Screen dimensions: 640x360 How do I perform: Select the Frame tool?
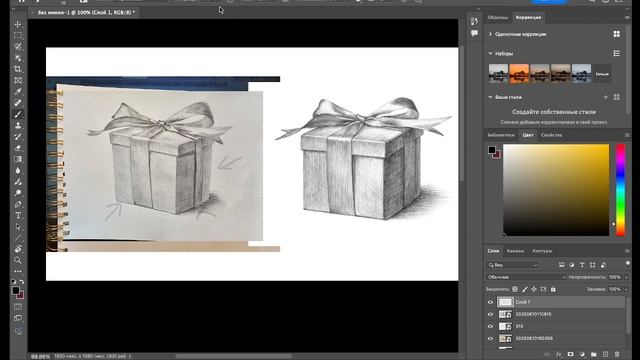click(x=18, y=81)
